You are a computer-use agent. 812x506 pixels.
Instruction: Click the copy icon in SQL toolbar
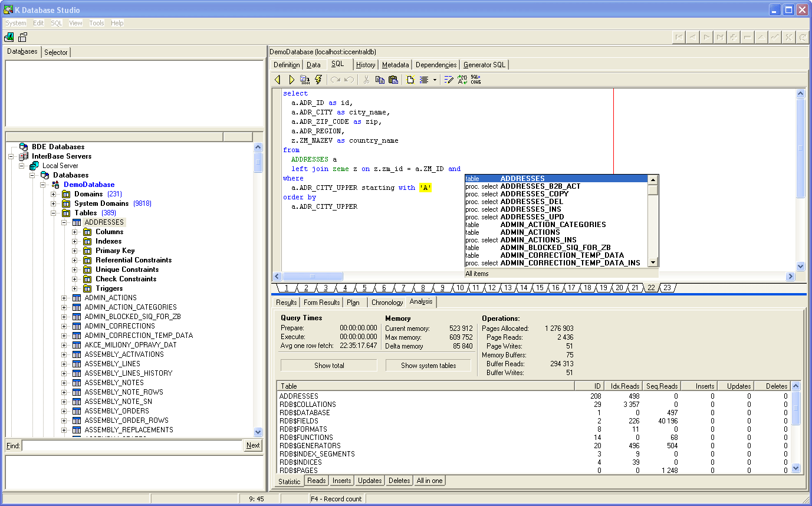click(x=380, y=80)
